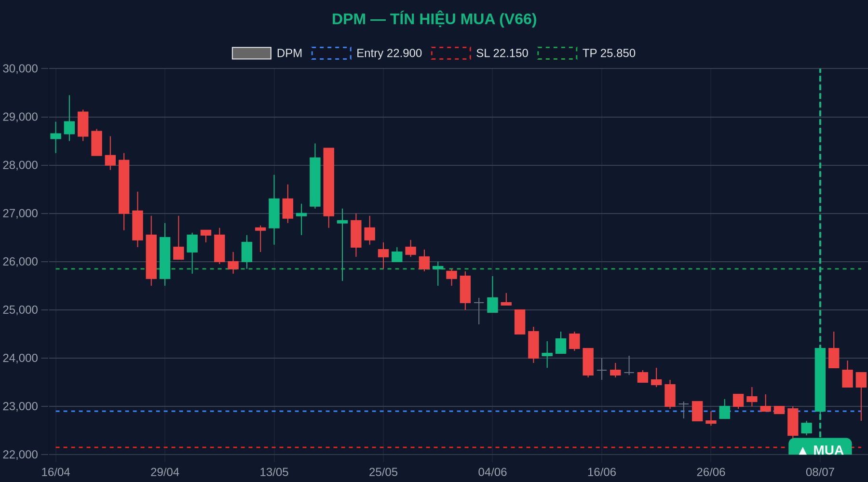Click the 08/07 date axis label
Viewport: 868px width, 482px height.
tap(820, 472)
